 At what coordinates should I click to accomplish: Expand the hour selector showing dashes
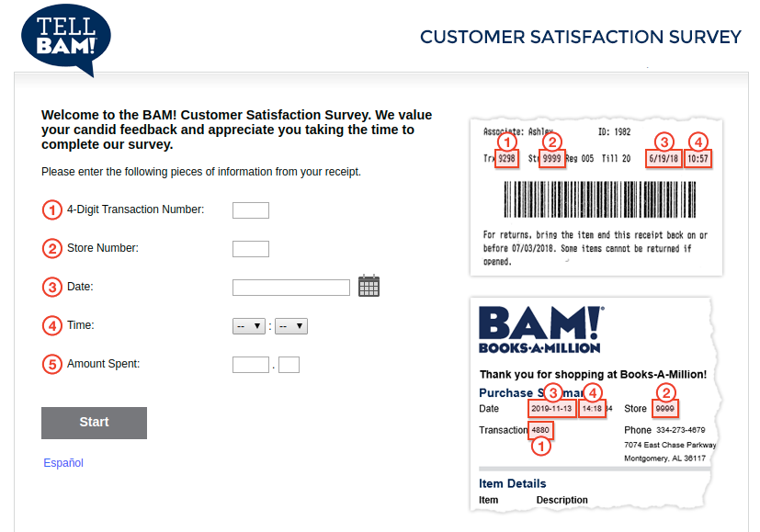(x=248, y=324)
